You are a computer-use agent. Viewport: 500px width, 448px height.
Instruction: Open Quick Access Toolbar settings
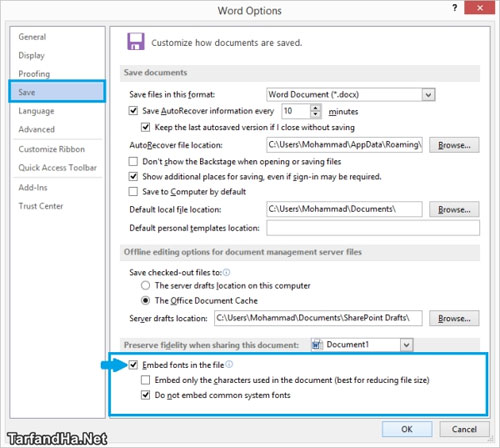click(57, 167)
